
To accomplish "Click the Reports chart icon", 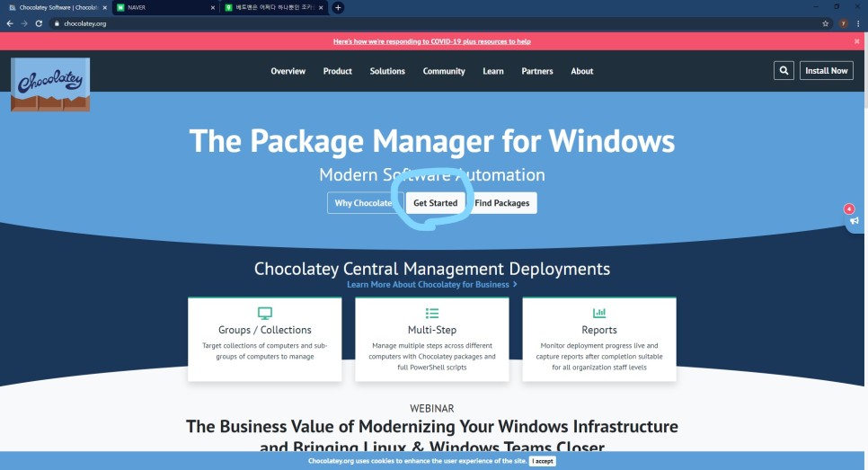I will point(599,314).
